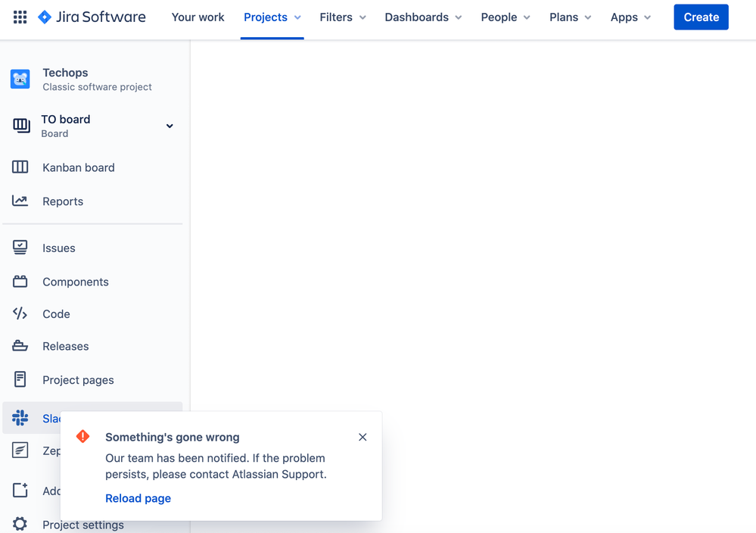
Task: Navigate to Issues in sidebar
Action: tap(59, 248)
